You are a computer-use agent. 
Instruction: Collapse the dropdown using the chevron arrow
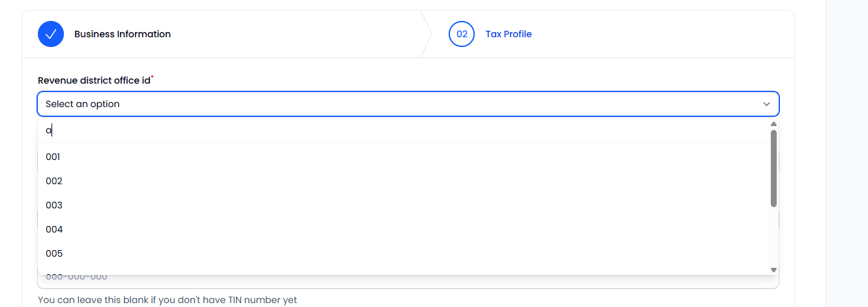tap(766, 104)
